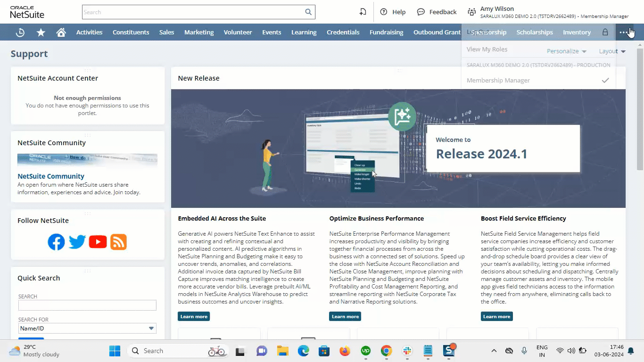Click the Shortcuts star icon
The height and width of the screenshot is (362, 644).
[41, 33]
